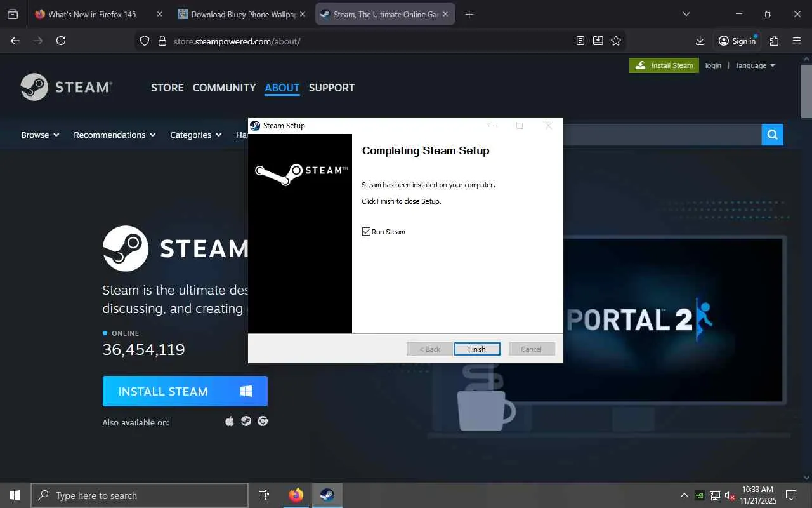The width and height of the screenshot is (812, 508).
Task: Open the Windows notification center
Action: click(791, 495)
